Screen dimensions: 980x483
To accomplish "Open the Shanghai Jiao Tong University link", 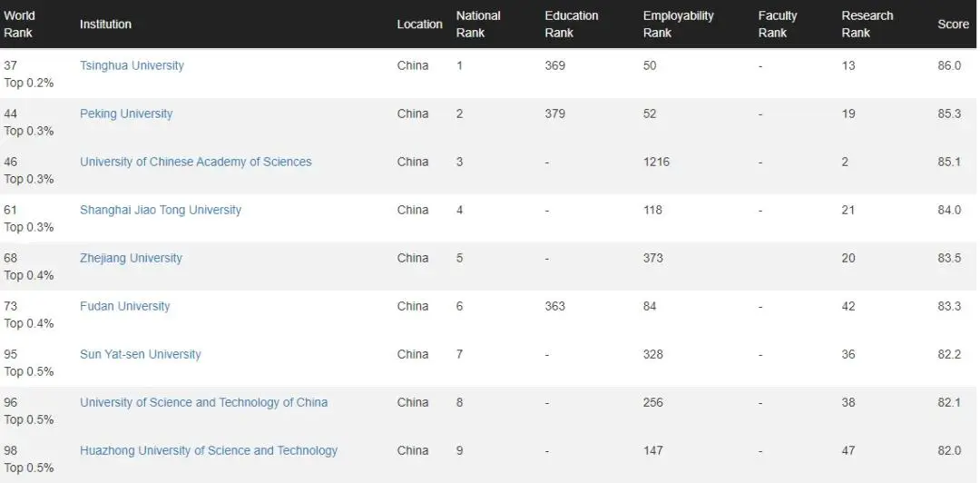I will [161, 211].
